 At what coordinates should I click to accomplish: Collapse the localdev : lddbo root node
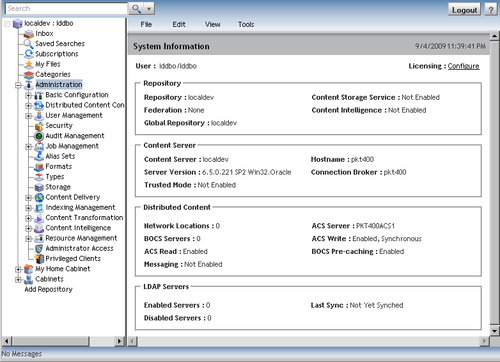[x=7, y=24]
